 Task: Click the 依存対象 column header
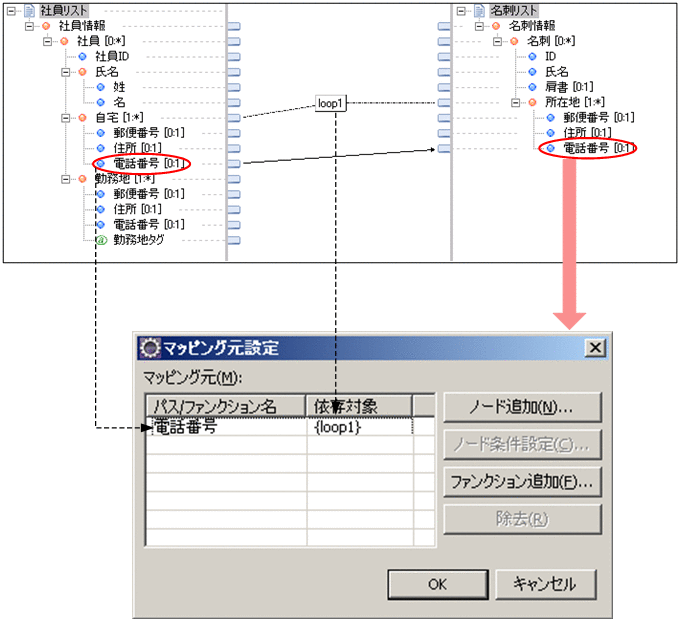[360, 407]
